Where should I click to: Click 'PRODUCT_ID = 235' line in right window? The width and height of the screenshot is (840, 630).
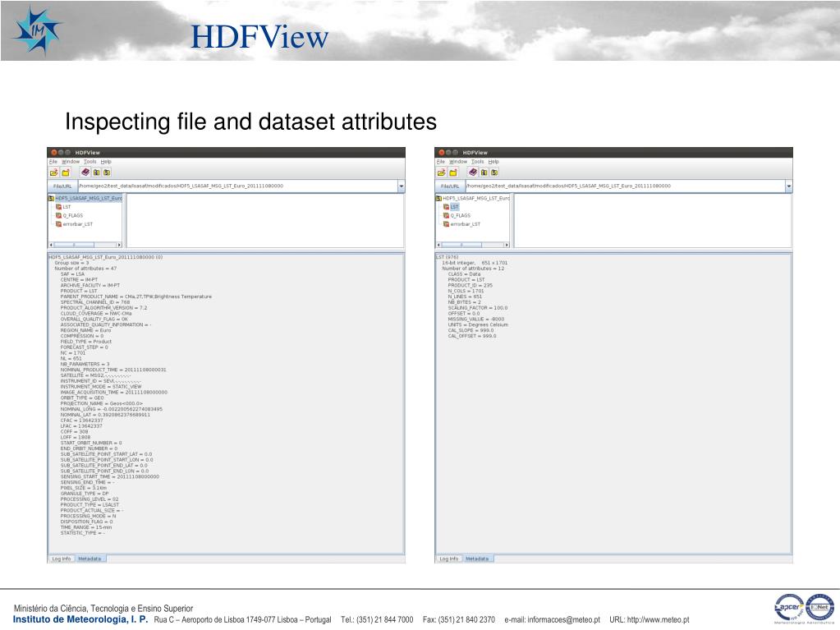(470, 286)
